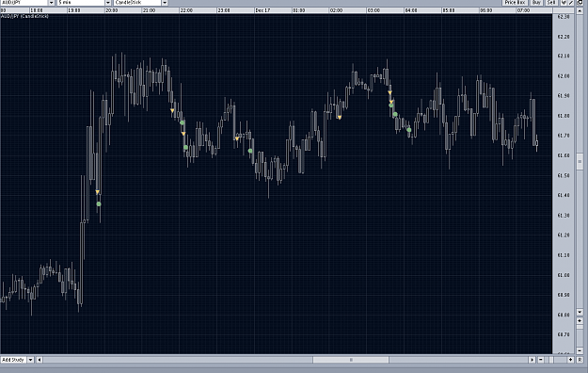Click the vertical zoom slider handle

click(x=580, y=327)
